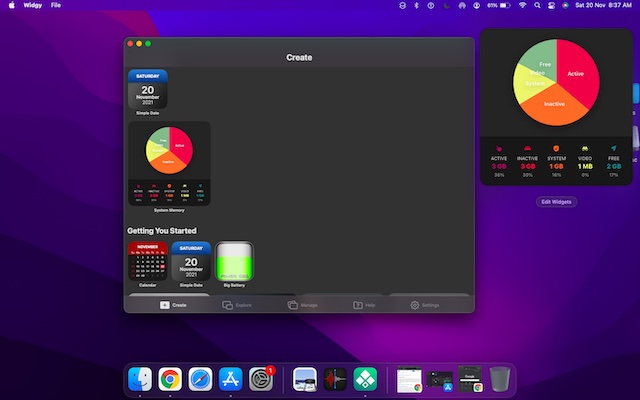Open the Help tab
The height and width of the screenshot is (400, 640).
click(x=364, y=305)
